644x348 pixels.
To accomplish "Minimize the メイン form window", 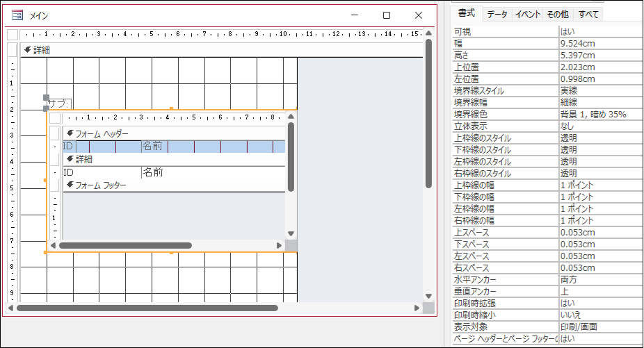I will 355,15.
